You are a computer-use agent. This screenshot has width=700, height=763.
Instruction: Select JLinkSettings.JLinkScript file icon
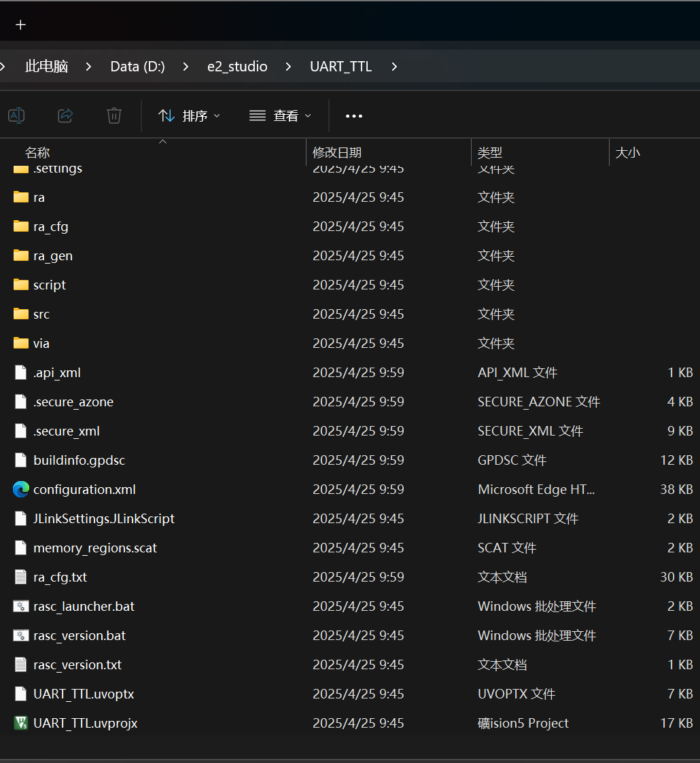click(x=21, y=518)
